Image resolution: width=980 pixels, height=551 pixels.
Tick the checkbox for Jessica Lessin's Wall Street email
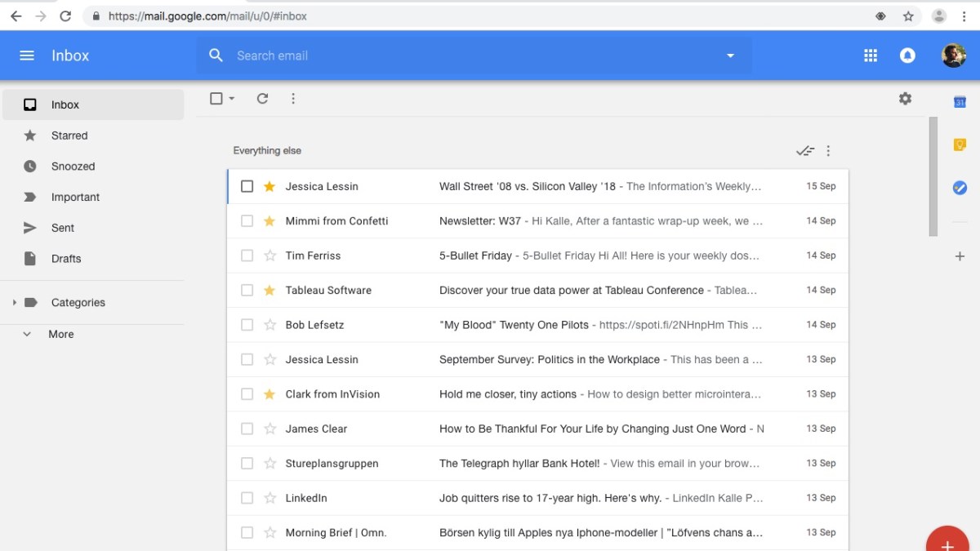pos(247,186)
